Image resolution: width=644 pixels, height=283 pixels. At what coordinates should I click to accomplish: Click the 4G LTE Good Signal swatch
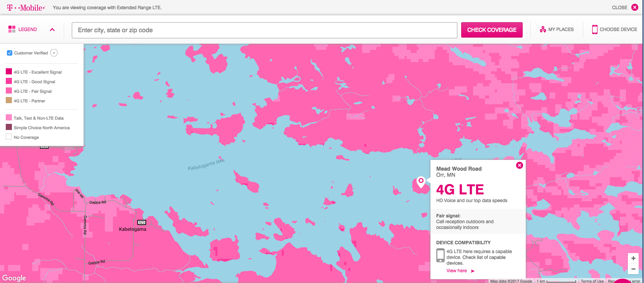click(9, 81)
